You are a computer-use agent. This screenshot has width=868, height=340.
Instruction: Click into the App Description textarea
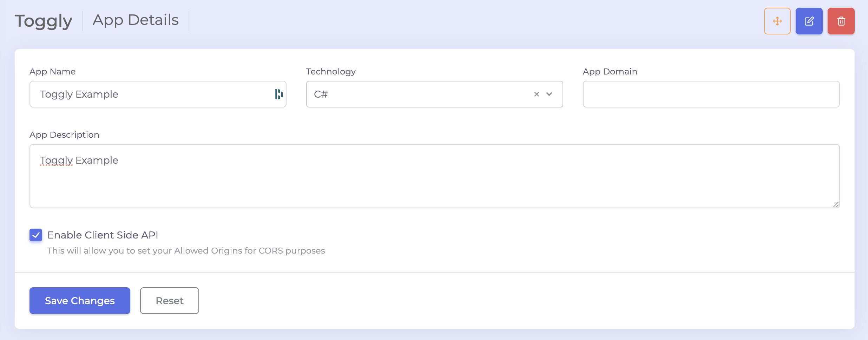435,176
